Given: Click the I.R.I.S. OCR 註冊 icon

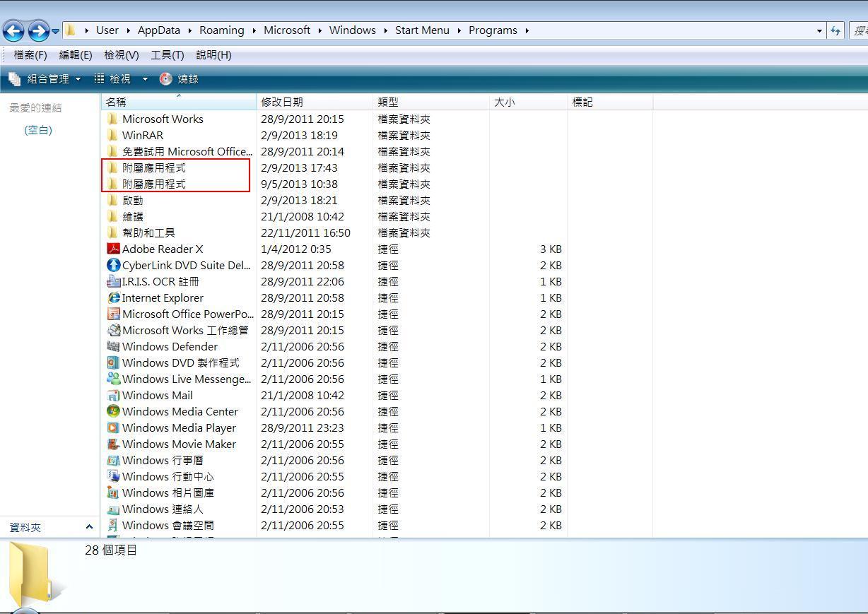Looking at the screenshot, I should (113, 281).
